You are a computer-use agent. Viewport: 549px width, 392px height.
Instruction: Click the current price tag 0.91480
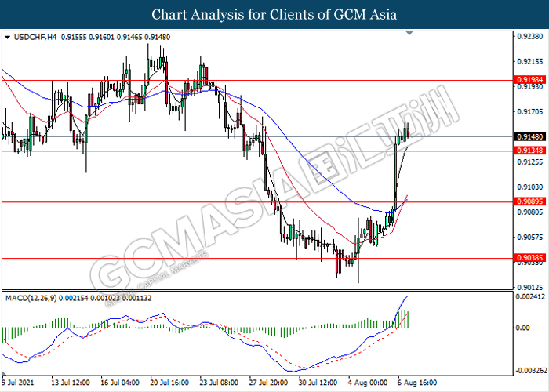coord(528,137)
